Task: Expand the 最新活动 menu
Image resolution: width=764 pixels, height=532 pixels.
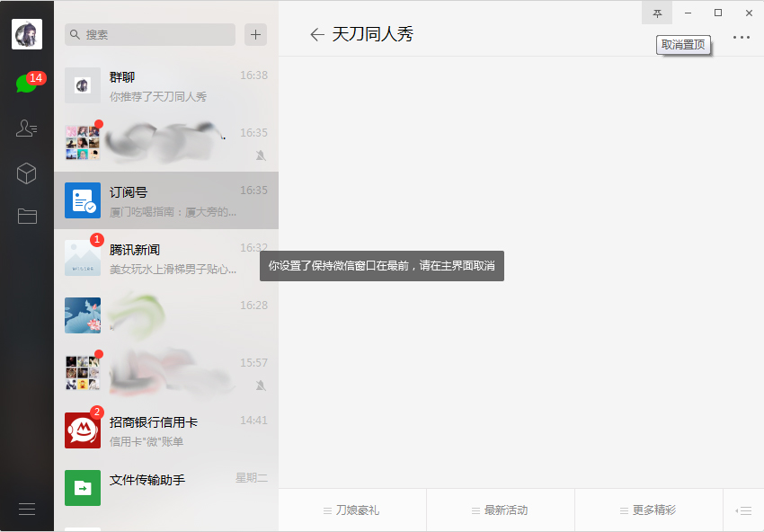Action: click(x=500, y=509)
